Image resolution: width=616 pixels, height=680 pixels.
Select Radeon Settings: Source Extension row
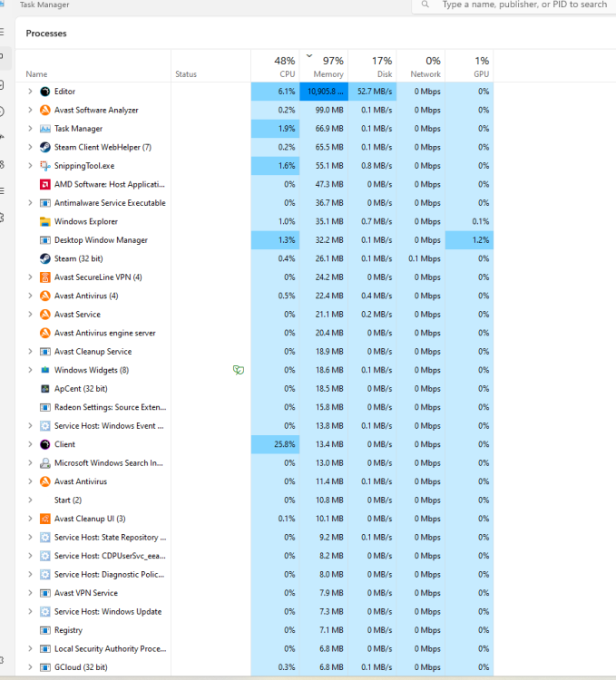coord(254,407)
